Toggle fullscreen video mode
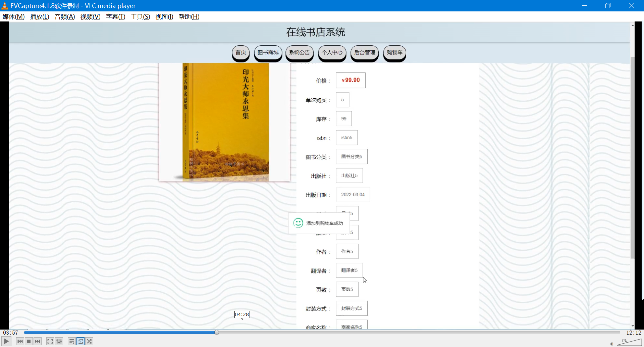Screen dimensions: 644x347 tap(50, 341)
